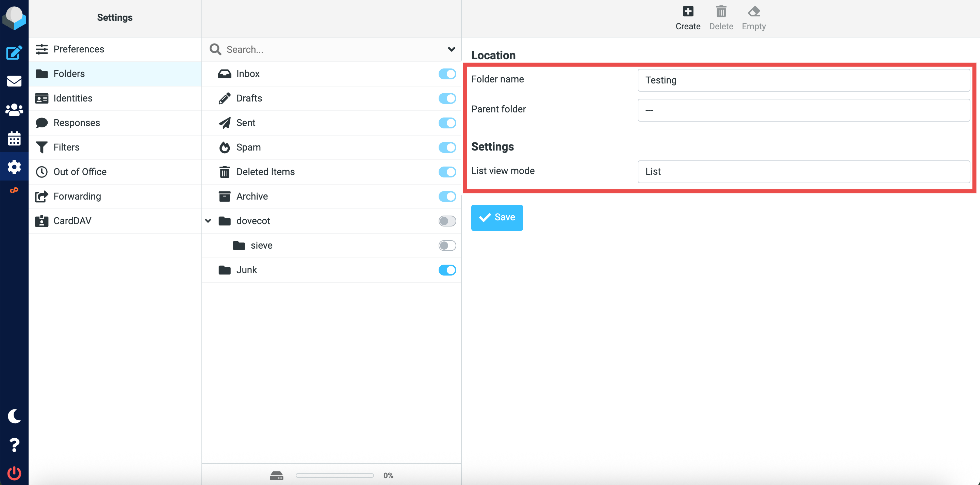This screenshot has width=980, height=485.
Task: Click the Create folder toolbar button
Action: 688,18
